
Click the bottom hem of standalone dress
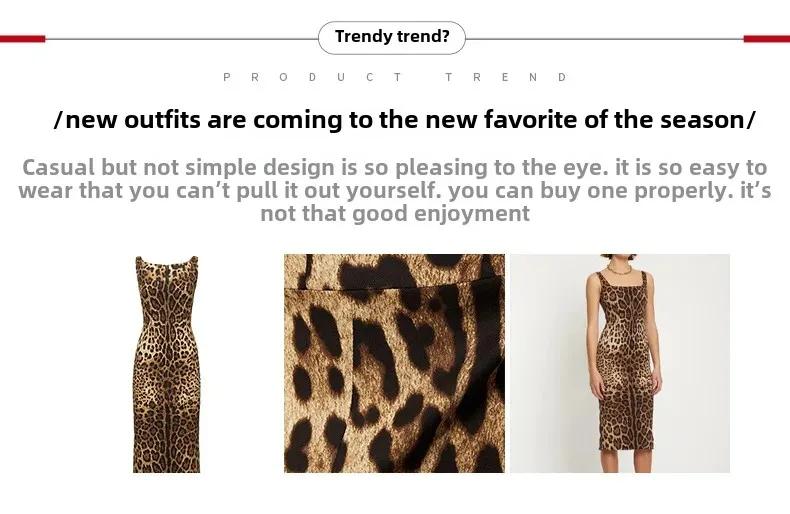[x=166, y=469]
